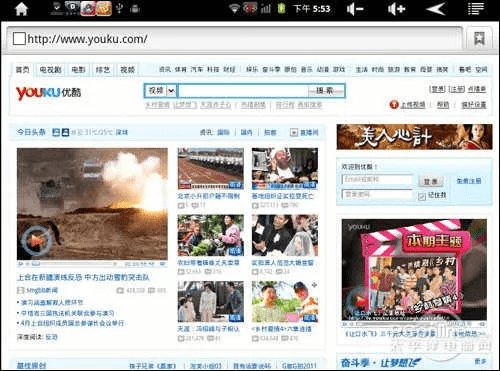Screen dimensions: 500x371
Task: Click the page favicon beside the URL
Action: click(19, 39)
